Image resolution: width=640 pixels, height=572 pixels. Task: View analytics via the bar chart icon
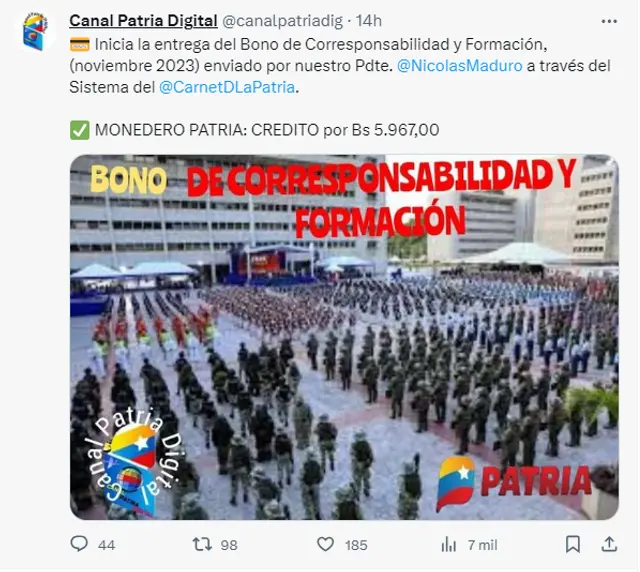coord(449,545)
